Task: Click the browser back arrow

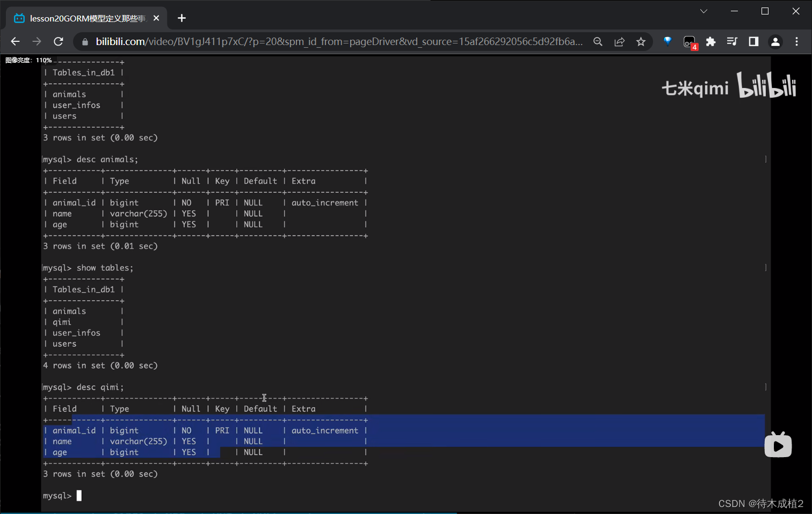Action: tap(15, 41)
